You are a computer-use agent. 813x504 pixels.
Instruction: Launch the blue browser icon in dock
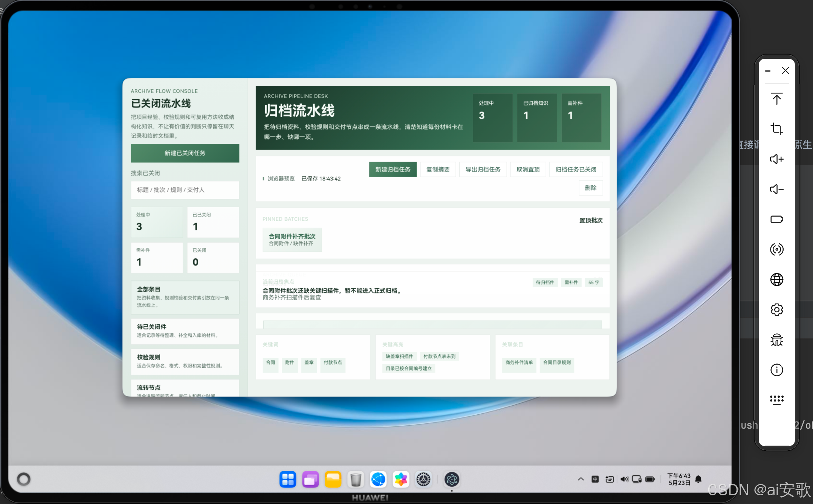pyautogui.click(x=378, y=480)
